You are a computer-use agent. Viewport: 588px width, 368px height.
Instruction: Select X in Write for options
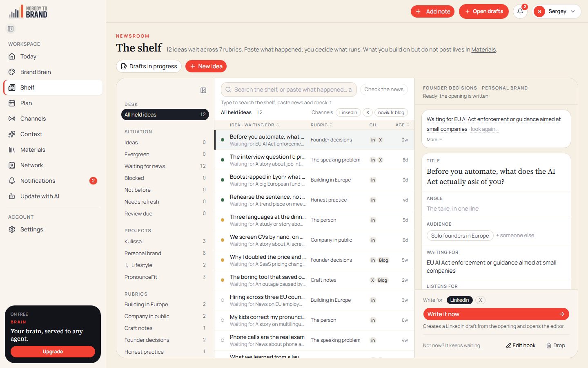point(481,300)
